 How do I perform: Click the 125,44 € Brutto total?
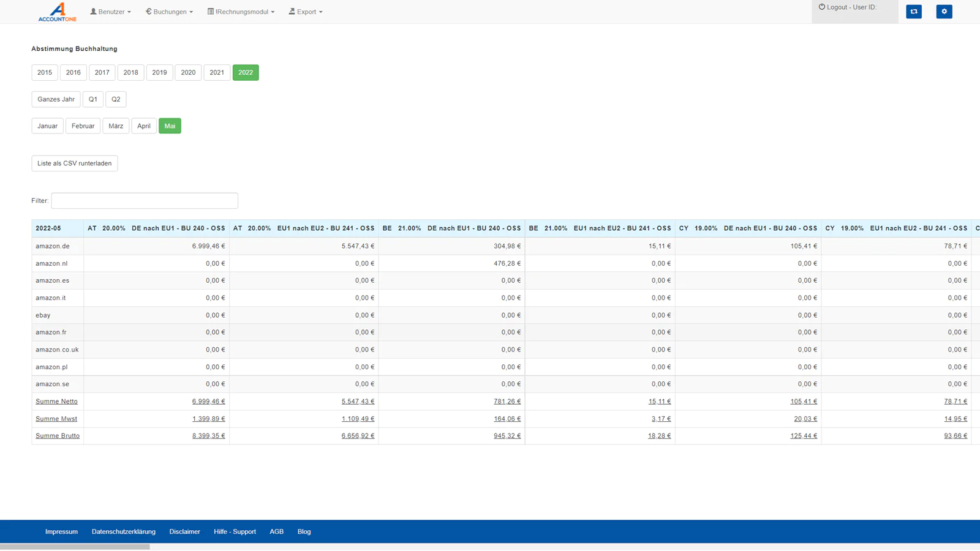pyautogui.click(x=804, y=436)
